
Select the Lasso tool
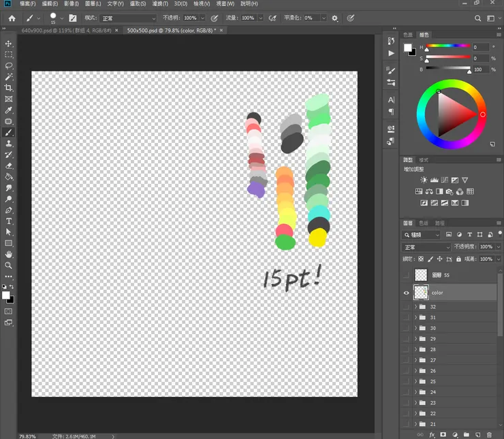[9, 65]
